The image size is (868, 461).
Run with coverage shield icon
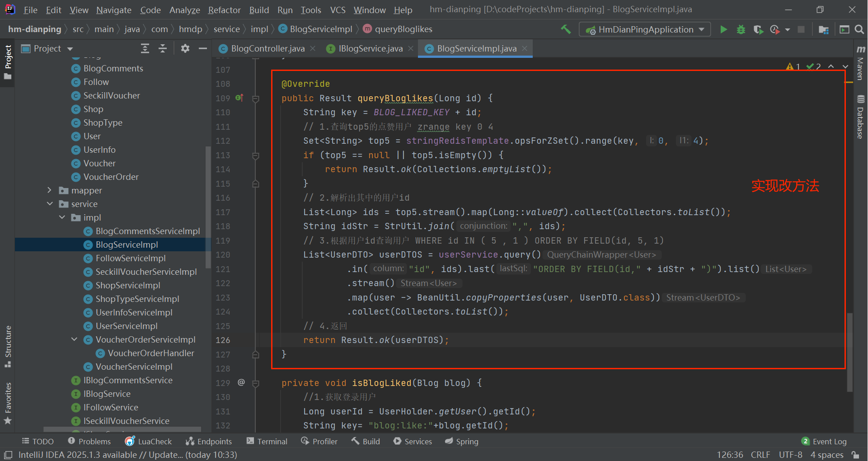pos(758,29)
